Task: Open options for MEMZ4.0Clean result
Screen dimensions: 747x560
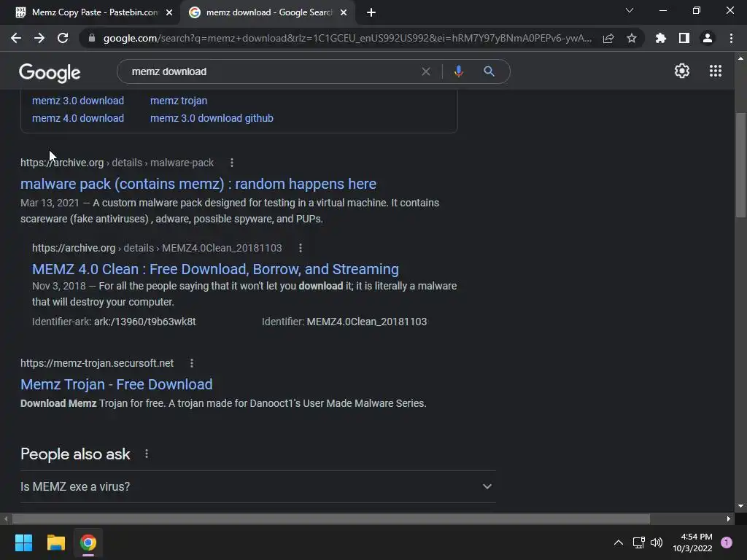Action: (300, 248)
